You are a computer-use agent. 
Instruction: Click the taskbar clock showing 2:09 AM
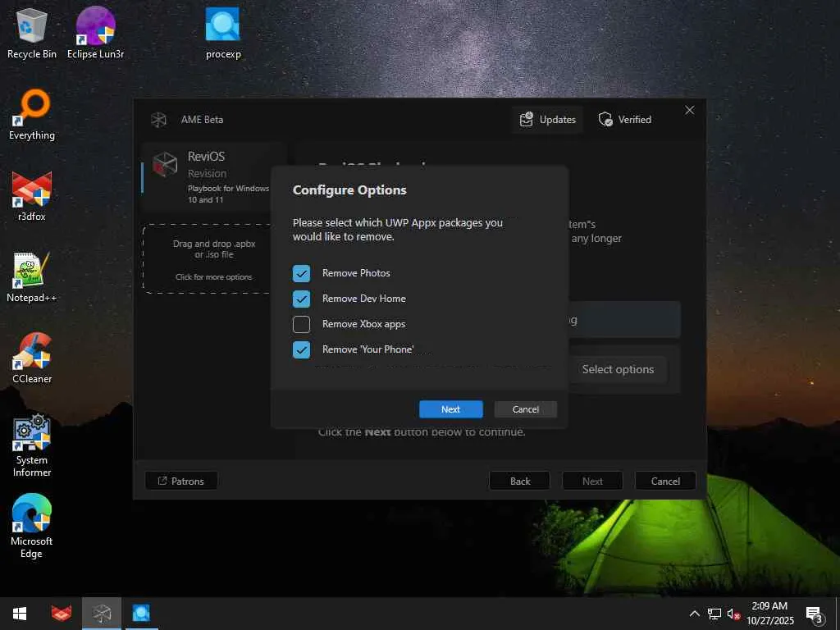click(769, 614)
